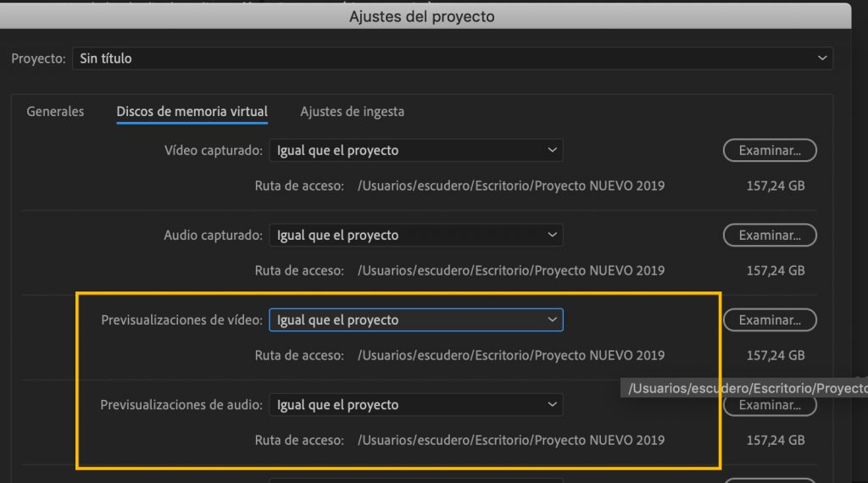The height and width of the screenshot is (483, 868).
Task: Click Examinar for Previsualizaciones de audio
Action: click(x=769, y=406)
